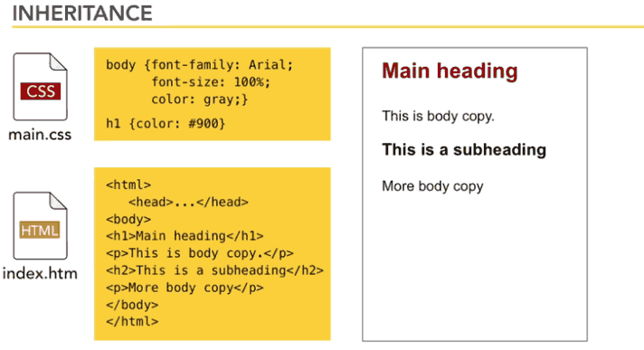Click bold 'This is a subheading' in preview
This screenshot has width=644, height=350.
pos(464,149)
